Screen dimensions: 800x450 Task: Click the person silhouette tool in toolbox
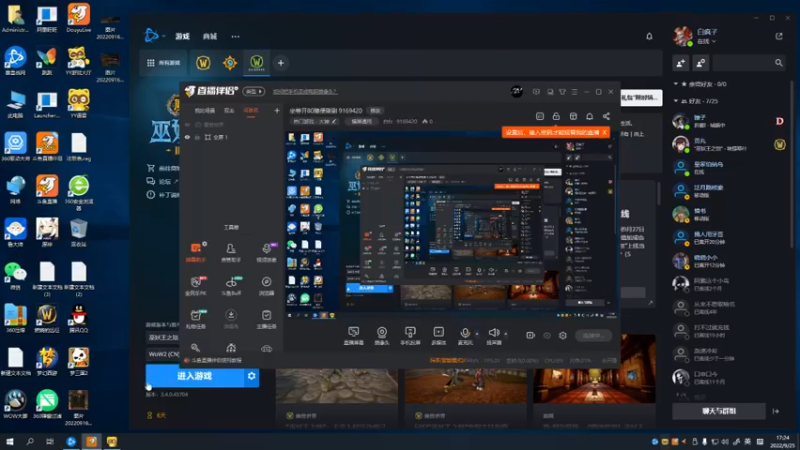pos(231,248)
